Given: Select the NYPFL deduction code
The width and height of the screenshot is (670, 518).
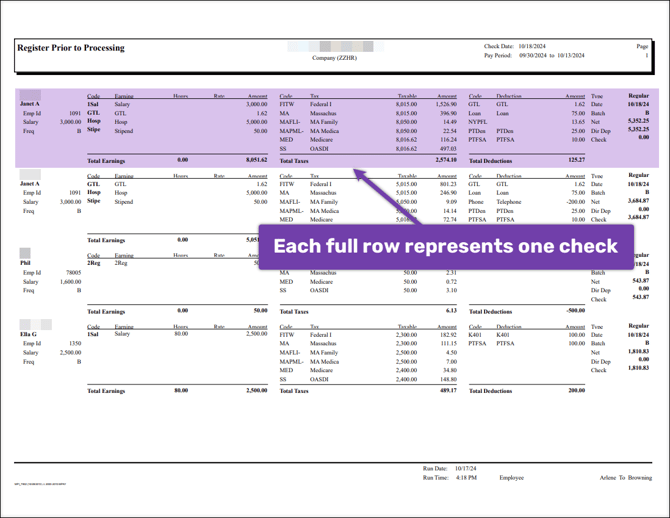Looking at the screenshot, I should 477,122.
